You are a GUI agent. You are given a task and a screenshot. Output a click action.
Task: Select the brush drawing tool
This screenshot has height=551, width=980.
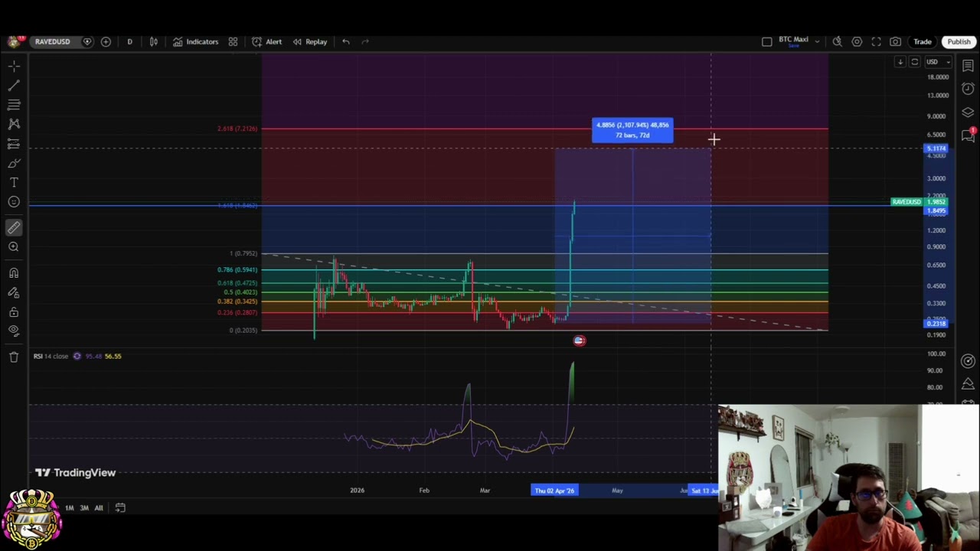pyautogui.click(x=14, y=163)
